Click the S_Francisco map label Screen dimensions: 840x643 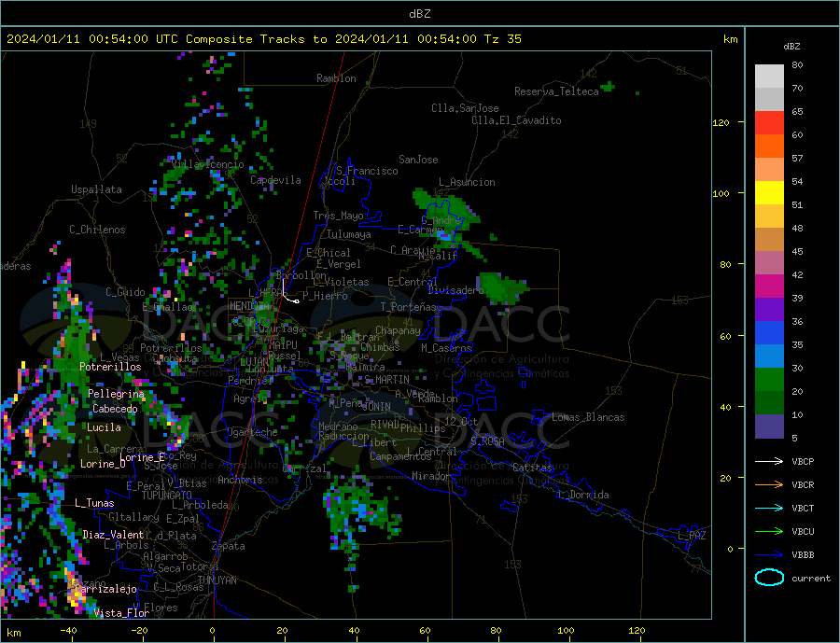coord(367,171)
